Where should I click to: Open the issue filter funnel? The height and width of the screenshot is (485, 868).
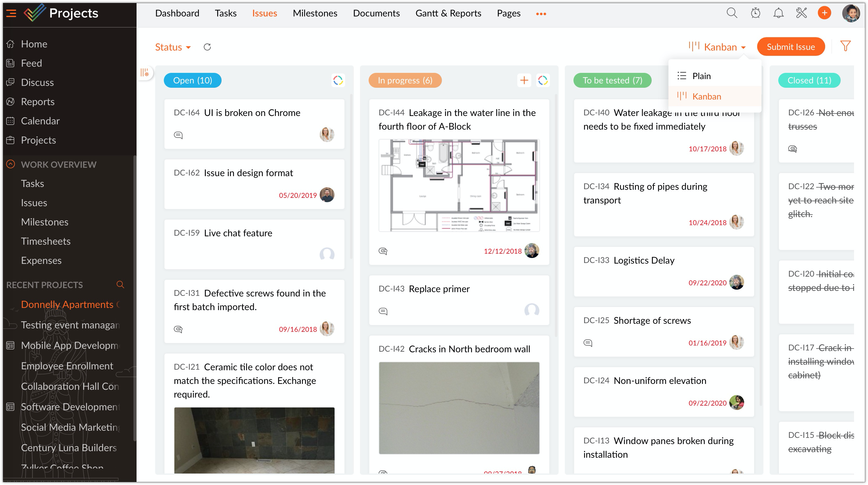tap(845, 46)
